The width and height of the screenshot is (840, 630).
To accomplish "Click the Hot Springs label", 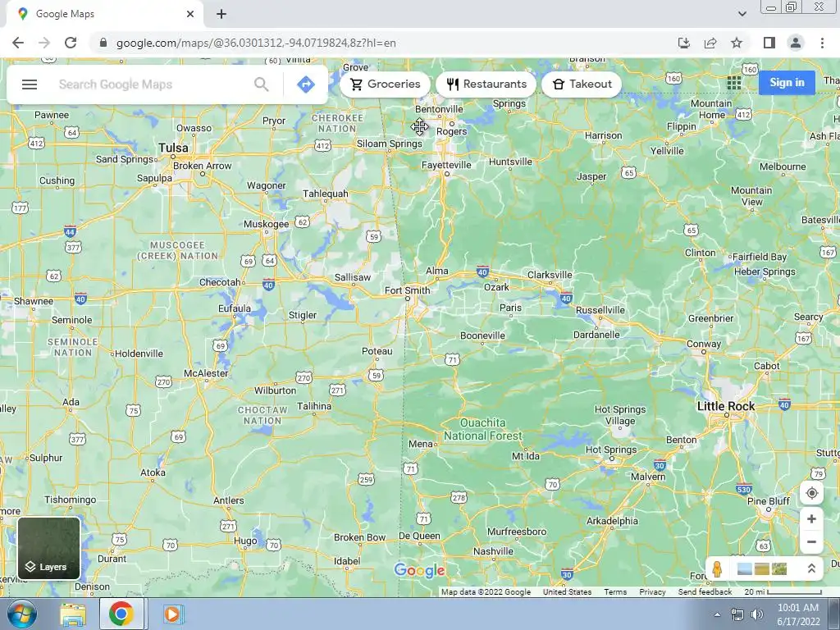I will (x=611, y=450).
